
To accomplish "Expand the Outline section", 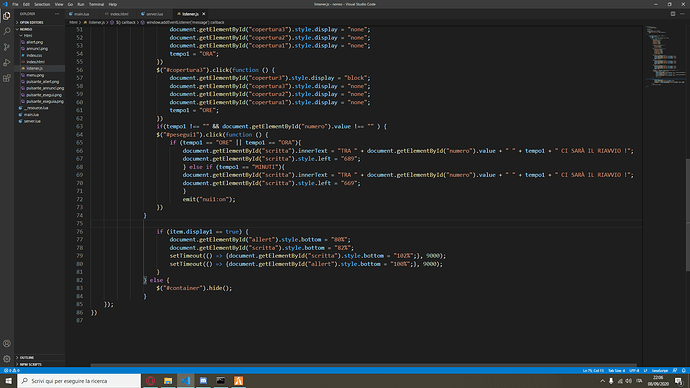I will pos(40,358).
